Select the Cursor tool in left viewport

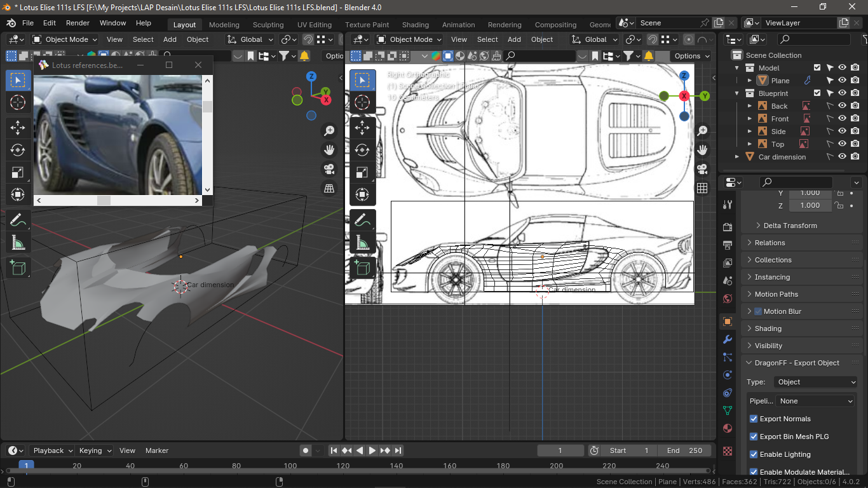[18, 102]
